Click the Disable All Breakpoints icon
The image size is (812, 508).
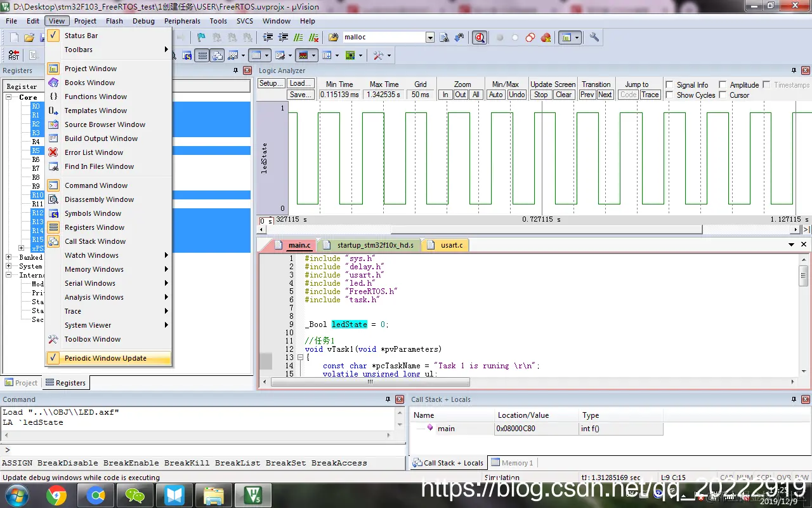click(530, 37)
